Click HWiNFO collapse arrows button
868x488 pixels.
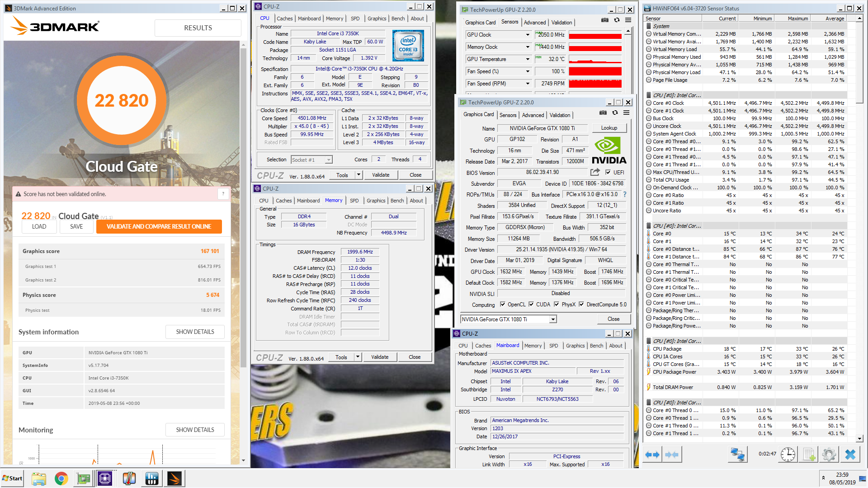[x=672, y=455]
